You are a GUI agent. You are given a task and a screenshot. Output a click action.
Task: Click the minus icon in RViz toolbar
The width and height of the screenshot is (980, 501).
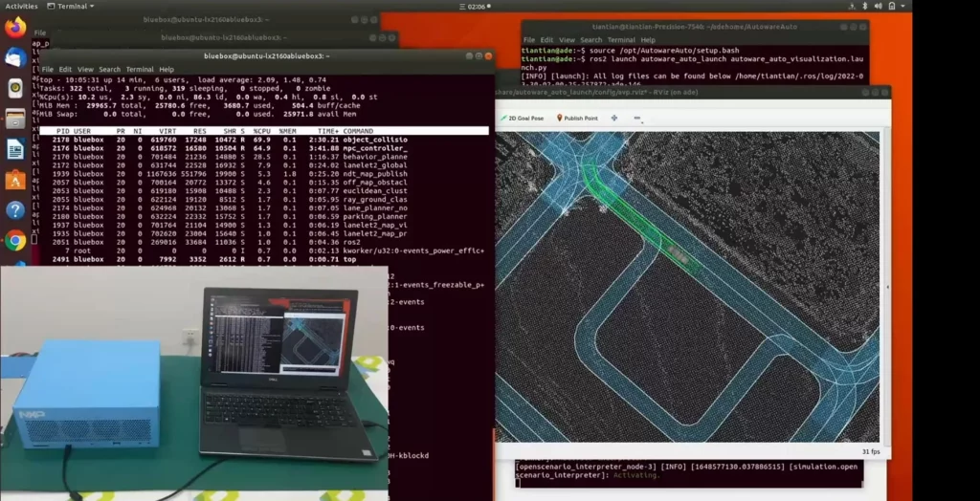click(x=637, y=119)
